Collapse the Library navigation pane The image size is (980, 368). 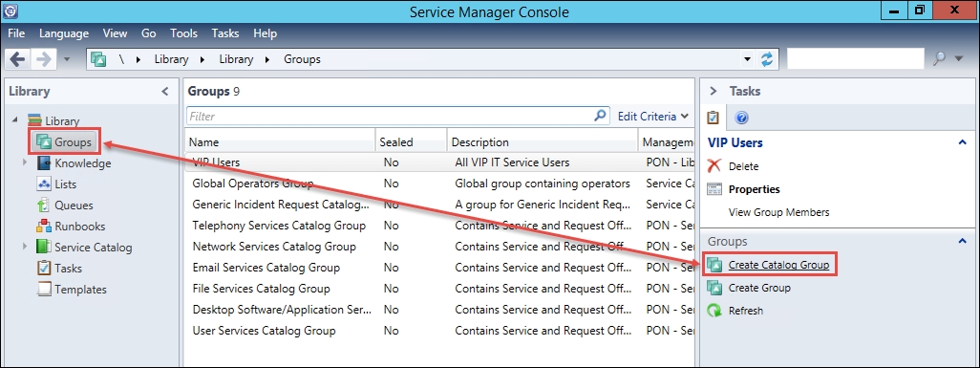click(165, 92)
